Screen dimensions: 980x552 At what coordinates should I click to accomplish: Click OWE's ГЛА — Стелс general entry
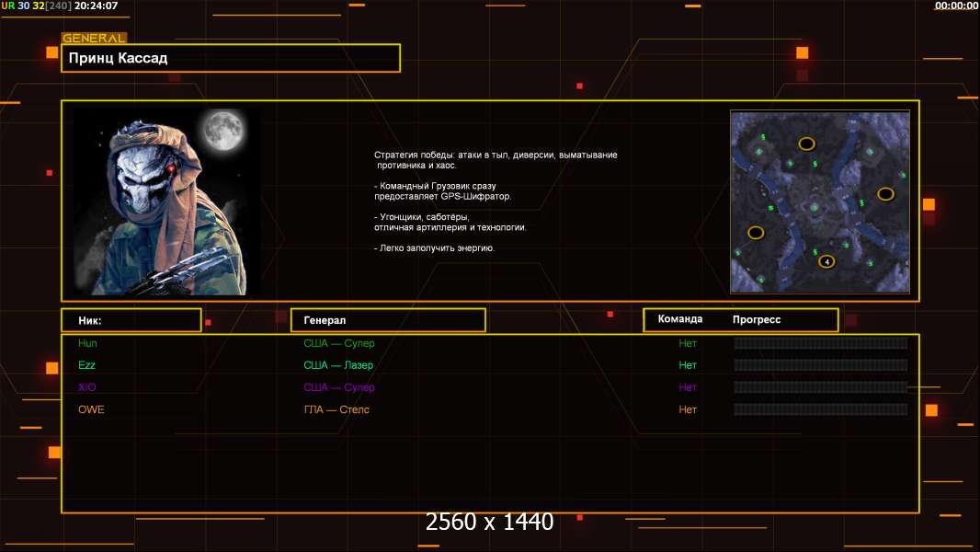click(336, 409)
